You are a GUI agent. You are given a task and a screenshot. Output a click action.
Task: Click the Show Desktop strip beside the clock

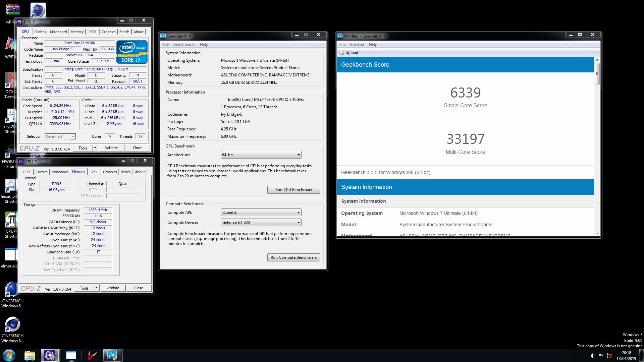coord(642,356)
